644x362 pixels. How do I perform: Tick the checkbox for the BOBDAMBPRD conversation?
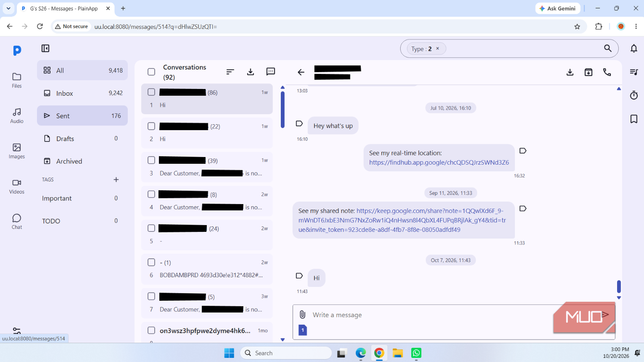coord(151,262)
